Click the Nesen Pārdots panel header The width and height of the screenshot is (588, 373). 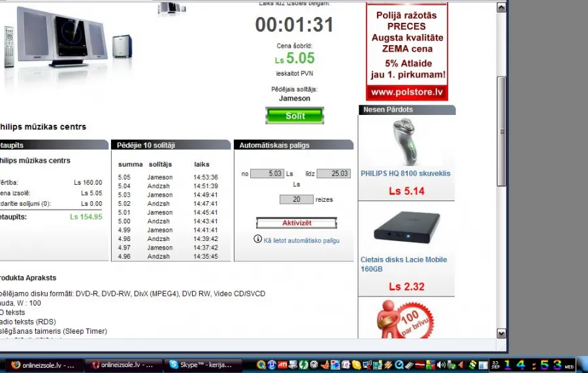click(407, 110)
